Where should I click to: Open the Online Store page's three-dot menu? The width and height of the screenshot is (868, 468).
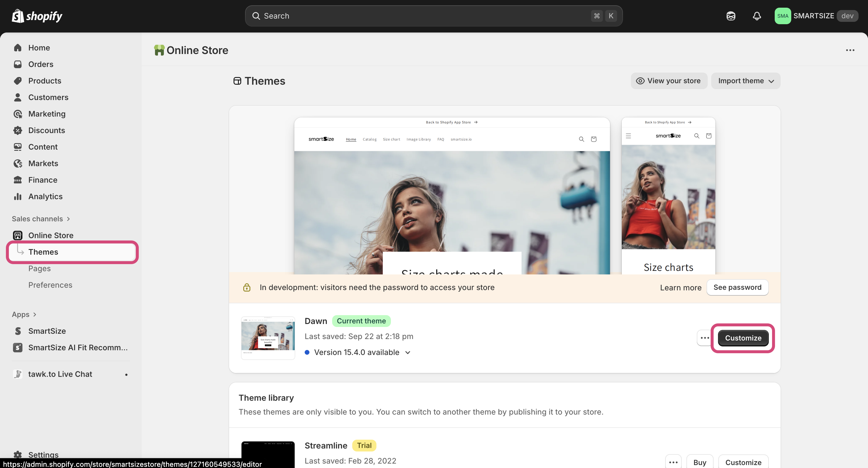850,50
